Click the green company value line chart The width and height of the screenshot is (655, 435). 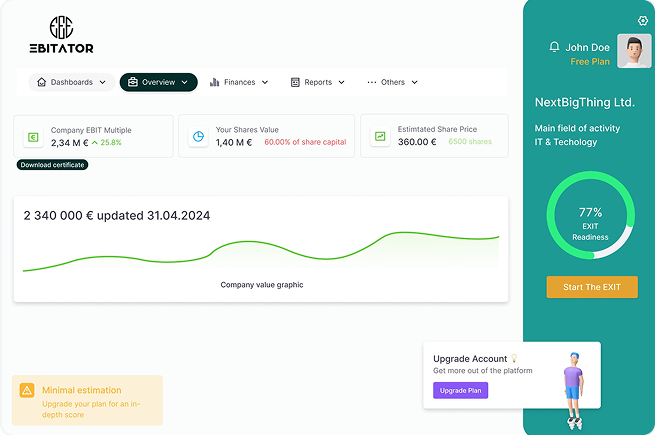261,251
